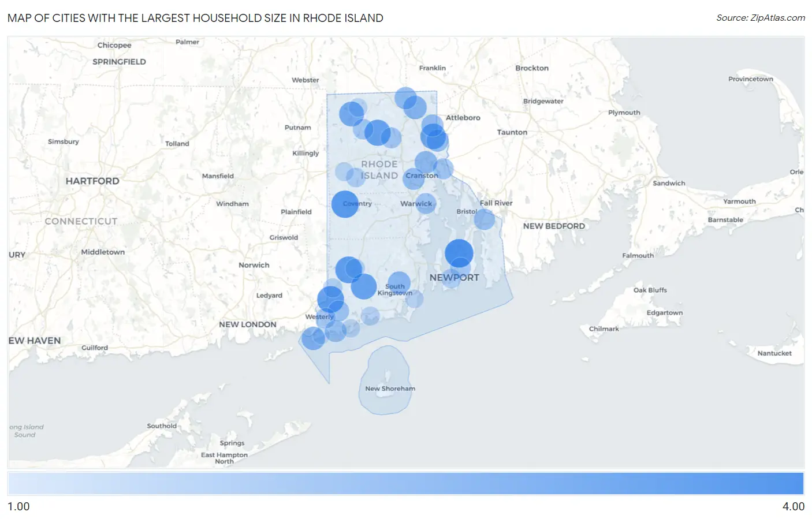Click the Norwich map label

click(254, 265)
